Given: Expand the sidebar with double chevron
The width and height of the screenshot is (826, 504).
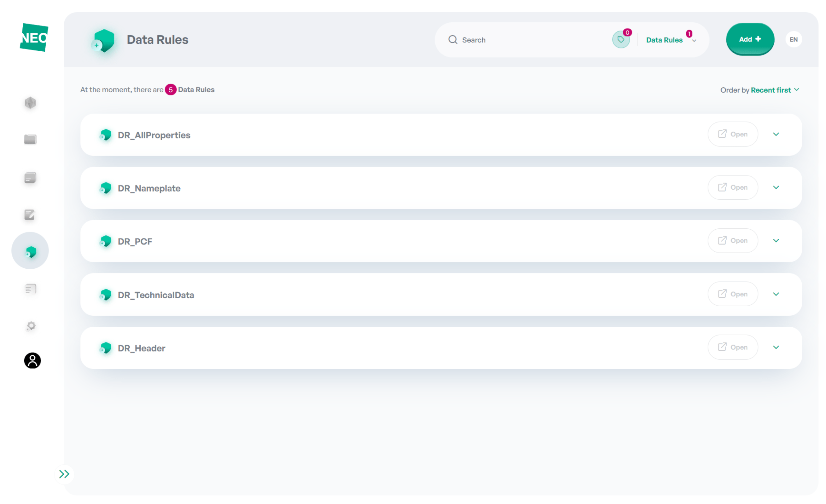Looking at the screenshot, I should 64,474.
